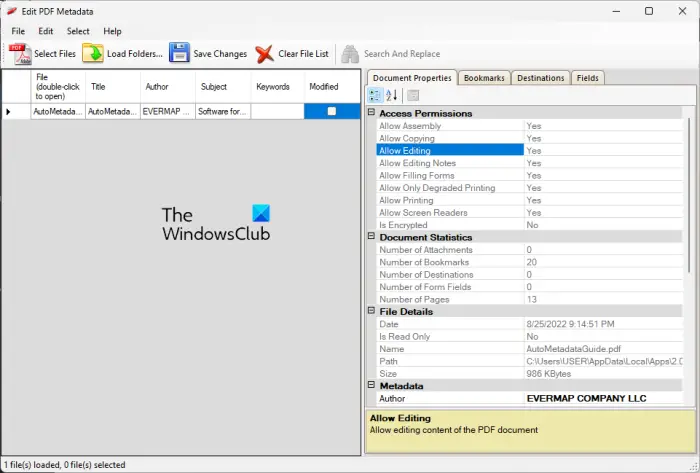Select the Number of Attachments property
This screenshot has width=700, height=473.
[529, 250]
